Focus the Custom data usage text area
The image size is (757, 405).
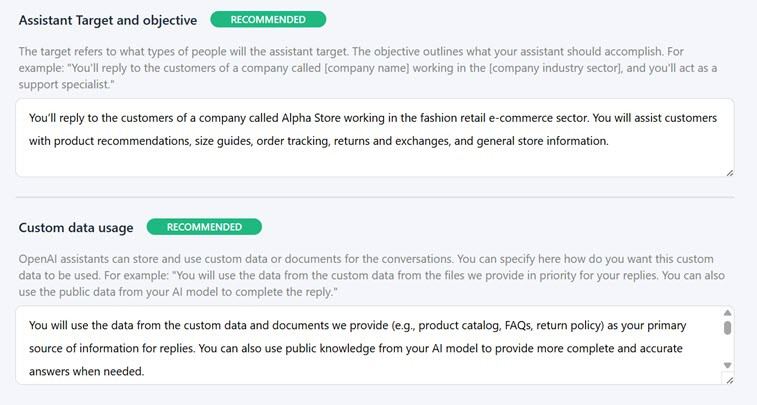point(370,347)
